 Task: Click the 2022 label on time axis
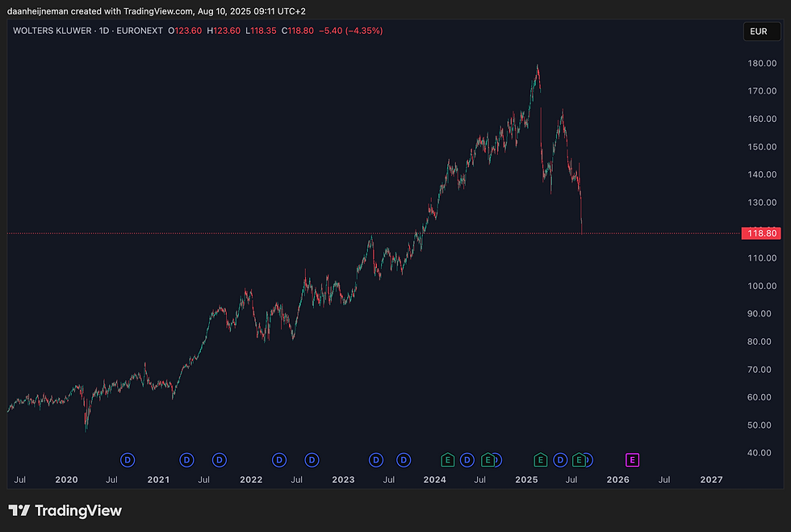[x=251, y=480]
